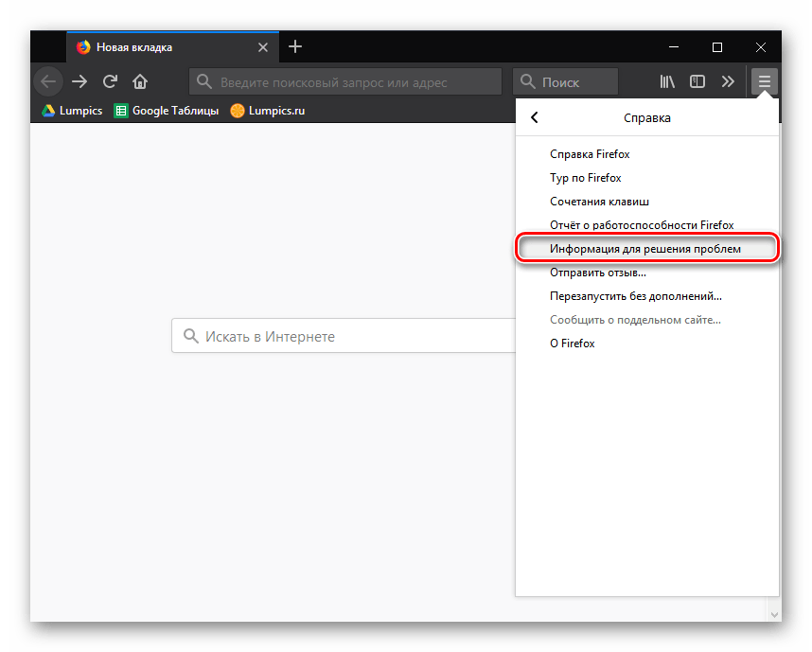The image size is (812, 652).
Task: Reload the current page
Action: (x=110, y=81)
